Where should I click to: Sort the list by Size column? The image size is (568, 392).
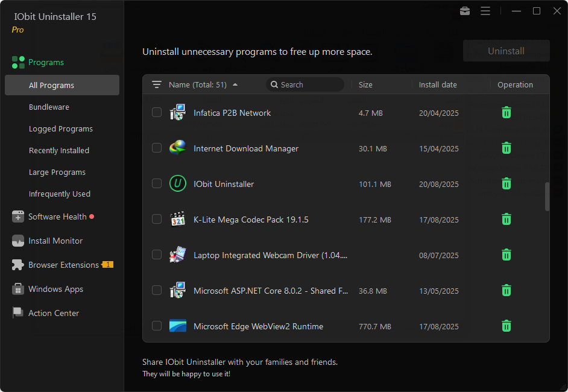point(365,85)
